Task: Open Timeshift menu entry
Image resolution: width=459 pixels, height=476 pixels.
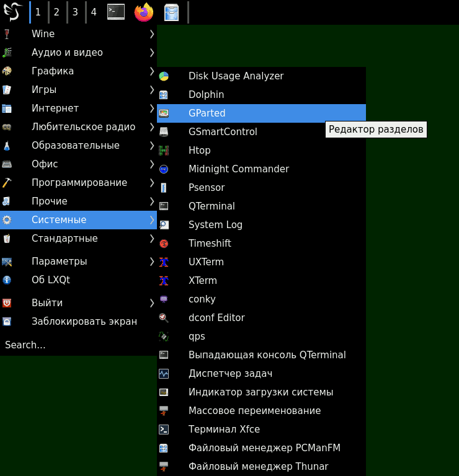Action: pyautogui.click(x=261, y=244)
